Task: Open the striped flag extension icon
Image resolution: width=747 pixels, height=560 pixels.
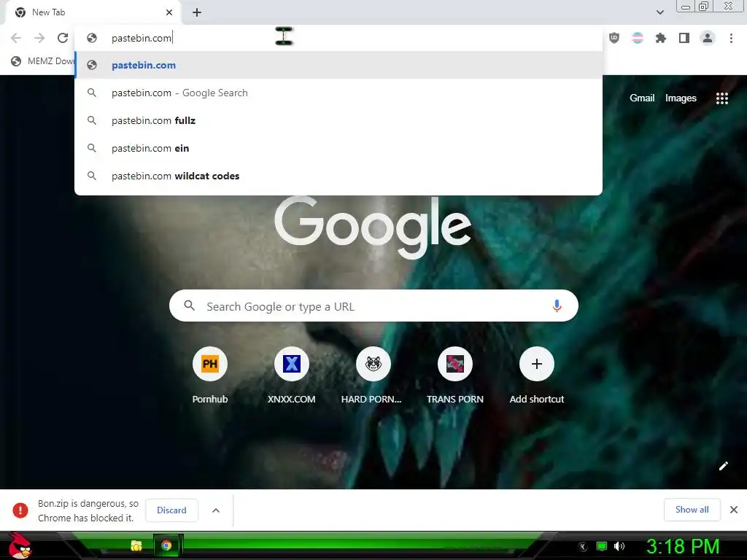Action: coord(638,38)
